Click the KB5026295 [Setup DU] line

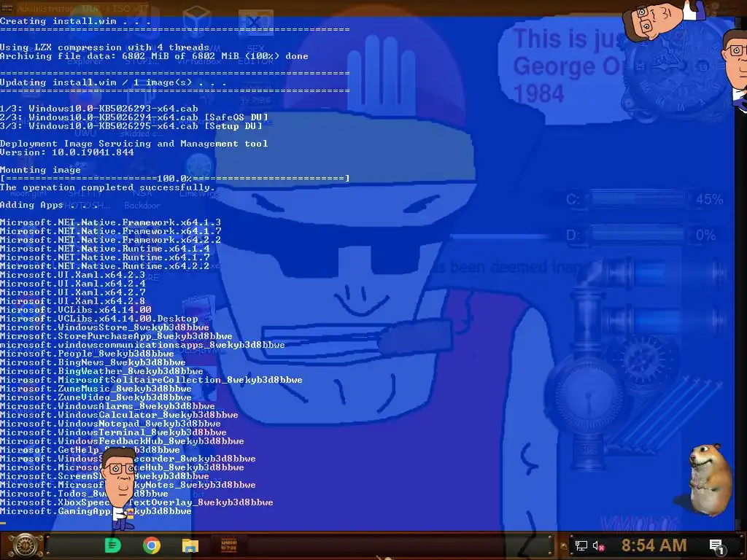(x=131, y=126)
